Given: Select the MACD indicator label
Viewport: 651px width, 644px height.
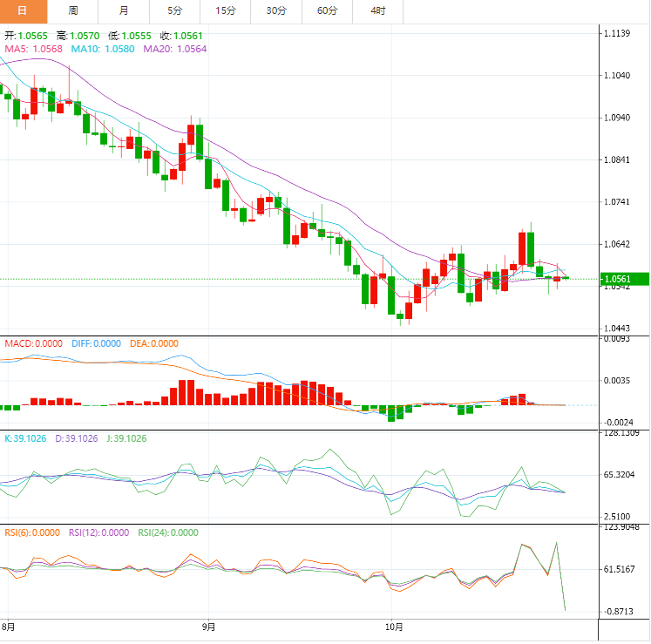Looking at the screenshot, I should 33,343.
